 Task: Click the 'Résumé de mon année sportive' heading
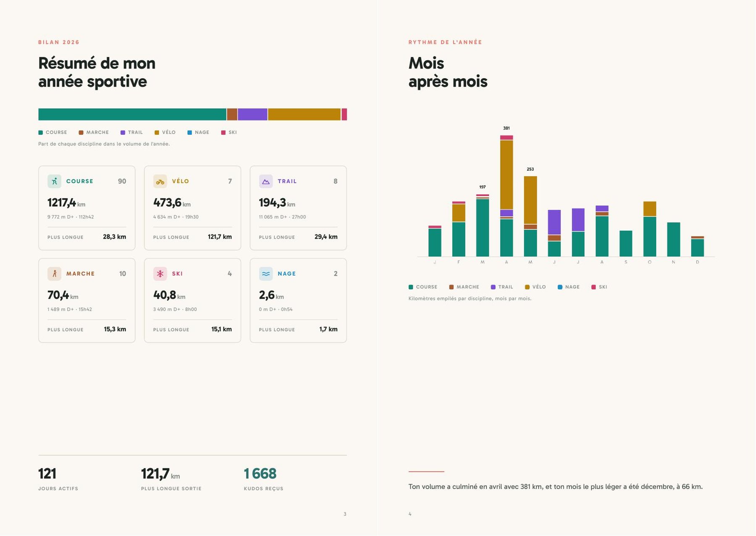(97, 72)
